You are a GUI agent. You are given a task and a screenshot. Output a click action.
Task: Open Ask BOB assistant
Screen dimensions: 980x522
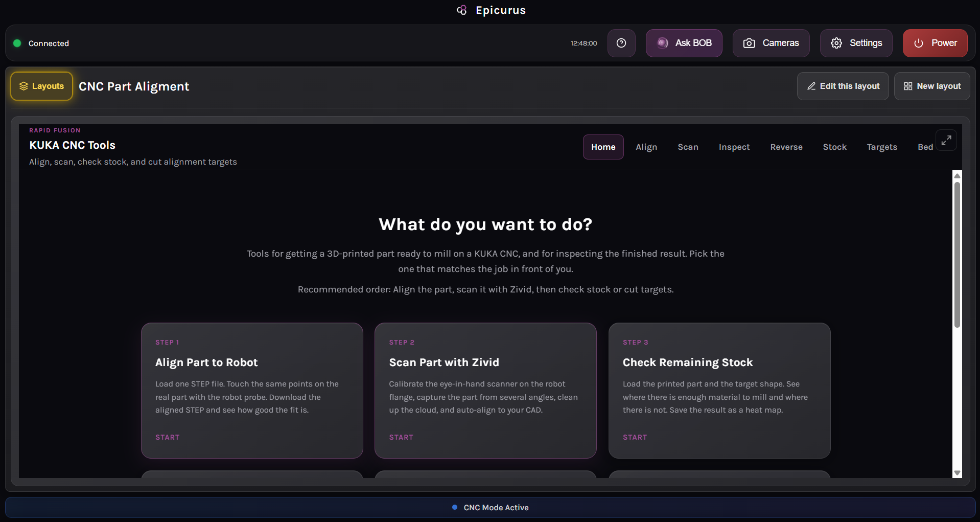(684, 43)
